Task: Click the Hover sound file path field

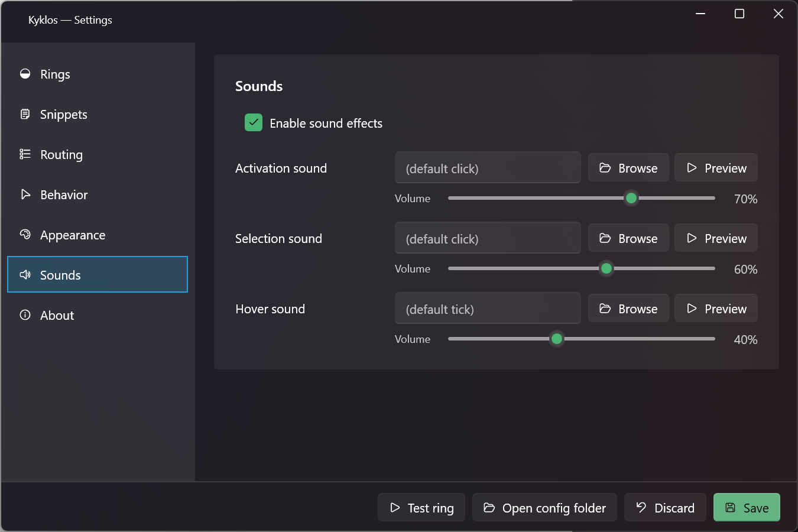Action: pos(488,309)
